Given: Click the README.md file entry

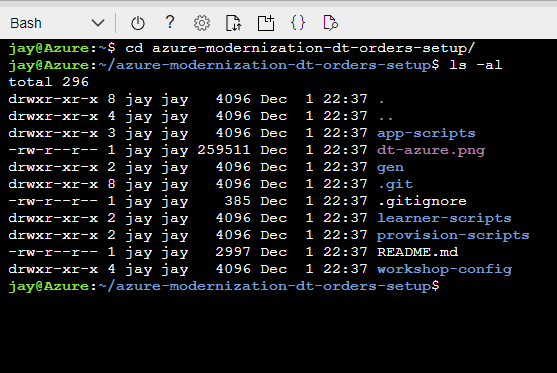Looking at the screenshot, I should 417,252.
